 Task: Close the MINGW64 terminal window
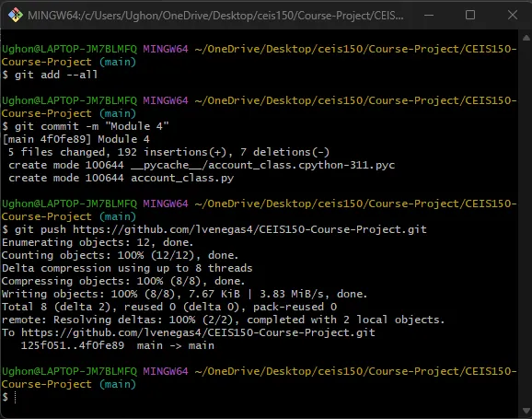coord(513,15)
